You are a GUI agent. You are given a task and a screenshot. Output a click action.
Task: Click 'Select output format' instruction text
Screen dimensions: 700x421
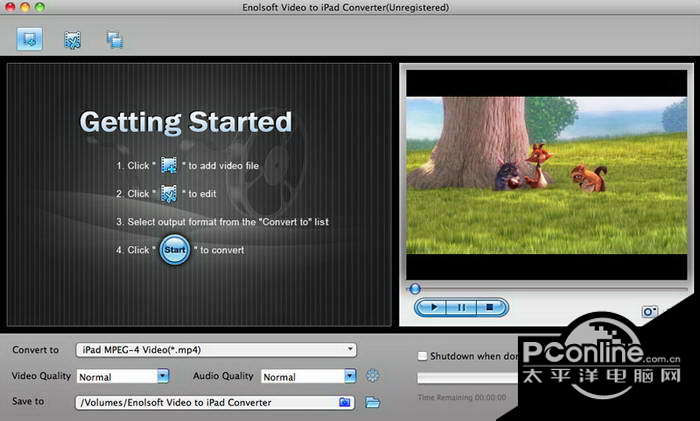click(x=222, y=222)
